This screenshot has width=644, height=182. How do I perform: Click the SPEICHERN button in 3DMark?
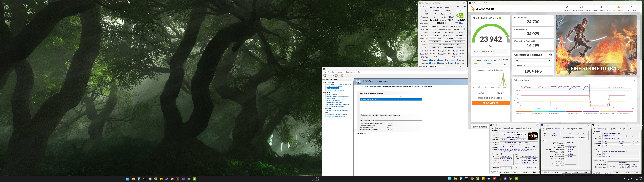click(500, 93)
